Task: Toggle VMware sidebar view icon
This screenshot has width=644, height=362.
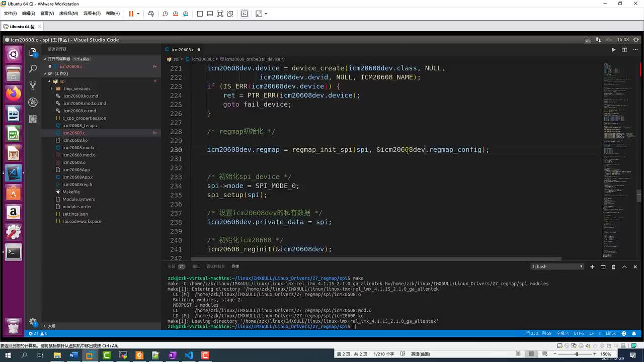Action: tap(200, 14)
